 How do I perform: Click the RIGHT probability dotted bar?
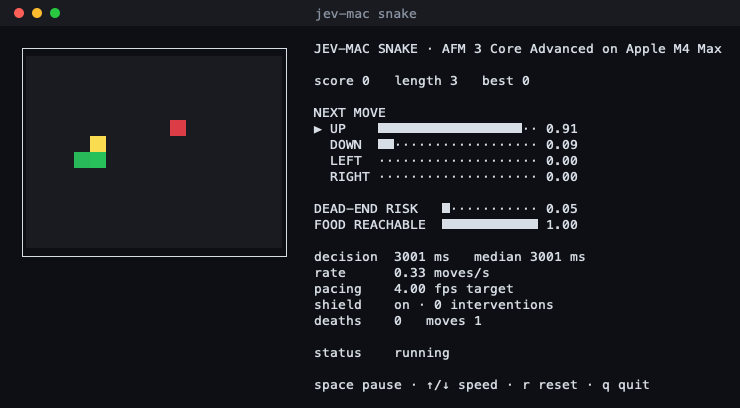pyautogui.click(x=457, y=177)
